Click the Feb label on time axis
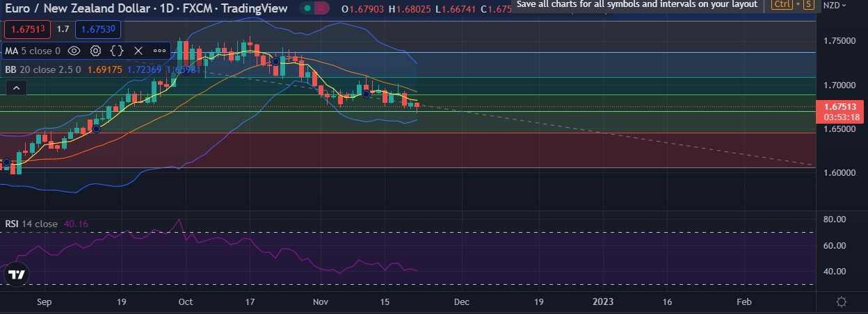Screen dimensions: 868x314 (x=744, y=301)
